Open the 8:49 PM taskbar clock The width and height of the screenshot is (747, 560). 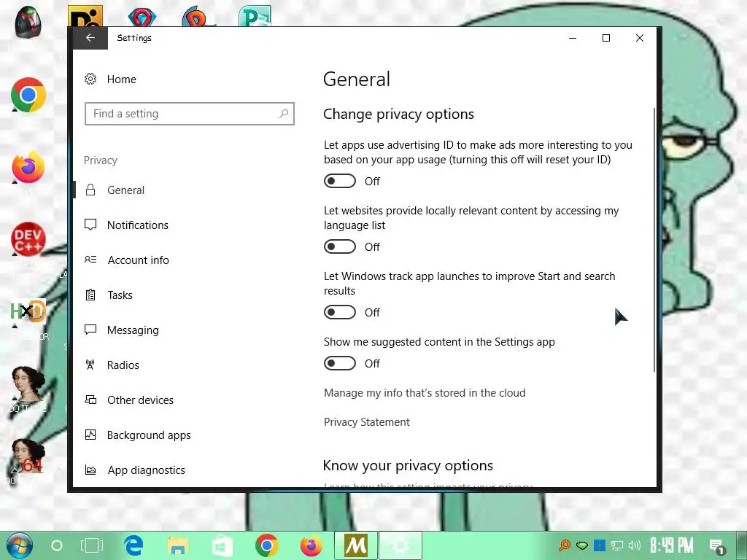tap(672, 545)
